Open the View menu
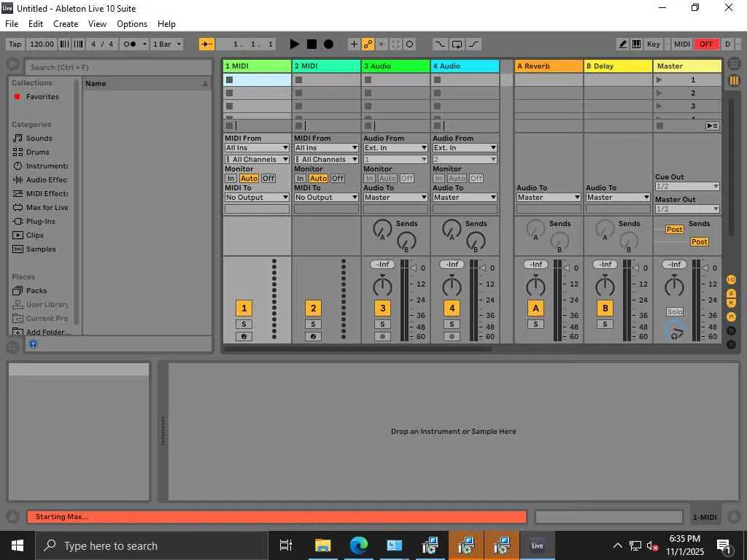This screenshot has width=747, height=560. [97, 24]
